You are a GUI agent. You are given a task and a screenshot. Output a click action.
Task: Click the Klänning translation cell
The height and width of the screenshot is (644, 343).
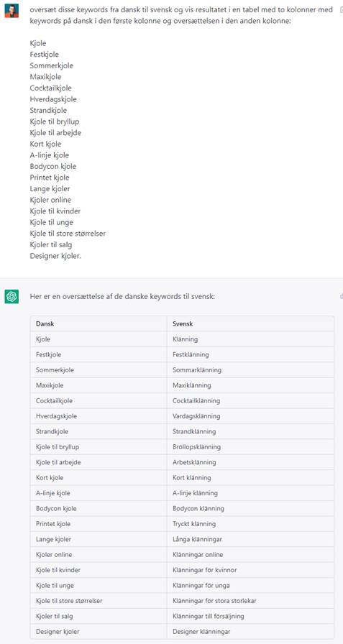250,339
